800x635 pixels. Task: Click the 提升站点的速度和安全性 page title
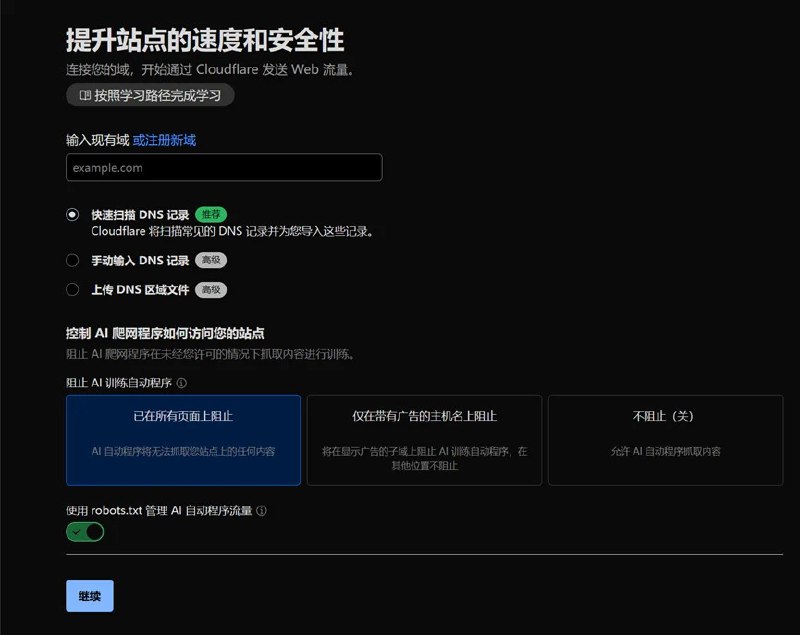point(203,41)
